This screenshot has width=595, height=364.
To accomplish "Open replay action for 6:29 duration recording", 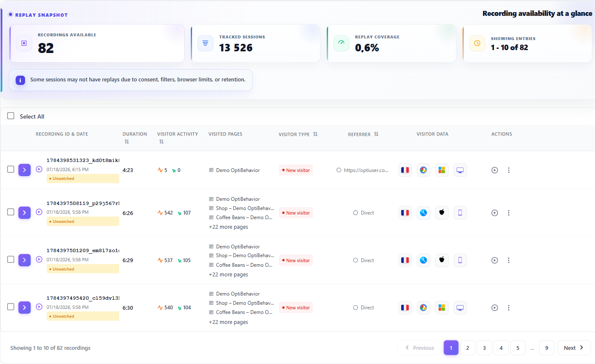I will 495,260.
